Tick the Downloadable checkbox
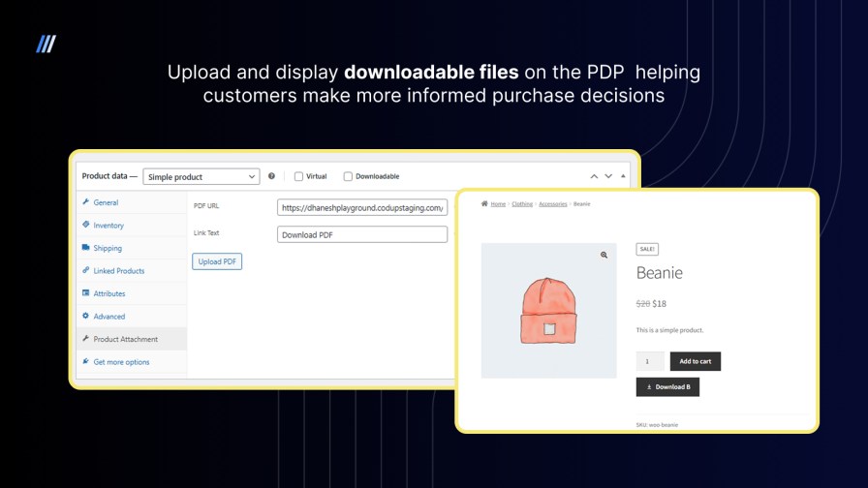This screenshot has height=488, width=868. 348,176
